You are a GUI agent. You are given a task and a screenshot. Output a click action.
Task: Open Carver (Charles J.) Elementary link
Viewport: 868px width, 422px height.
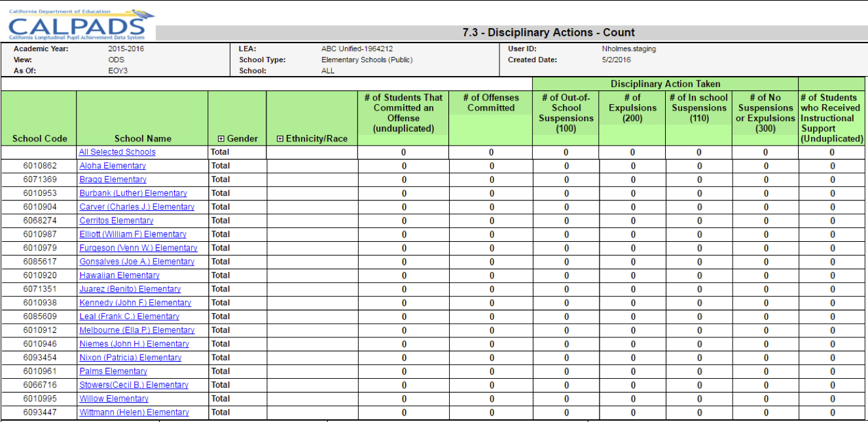137,207
